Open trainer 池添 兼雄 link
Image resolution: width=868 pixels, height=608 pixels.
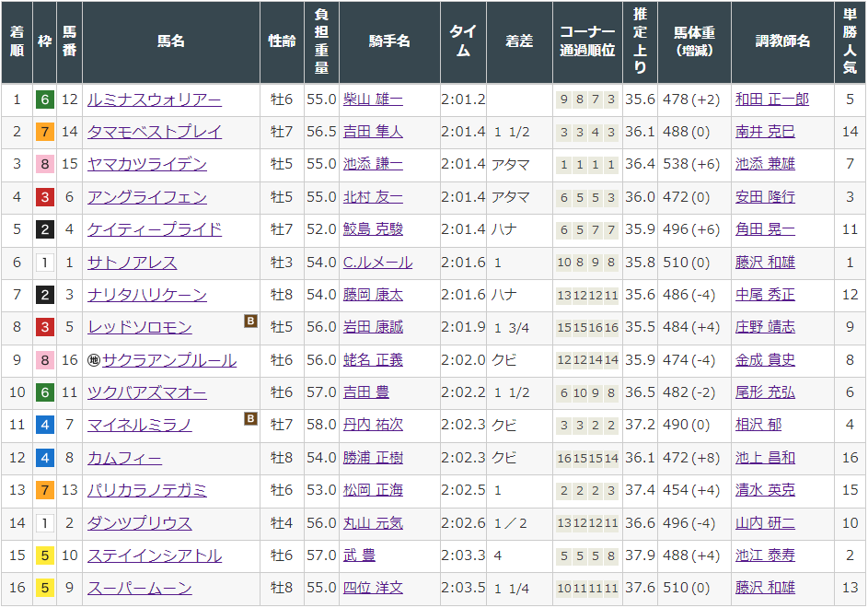click(765, 165)
